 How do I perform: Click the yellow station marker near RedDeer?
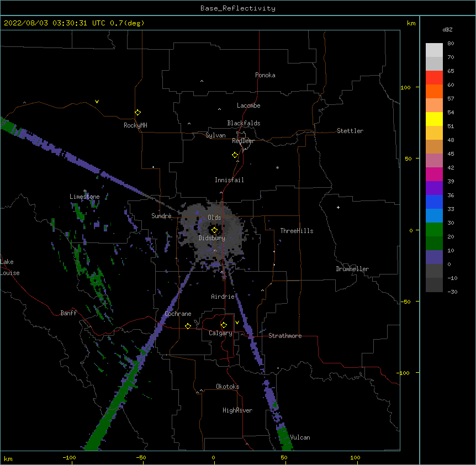(x=235, y=155)
